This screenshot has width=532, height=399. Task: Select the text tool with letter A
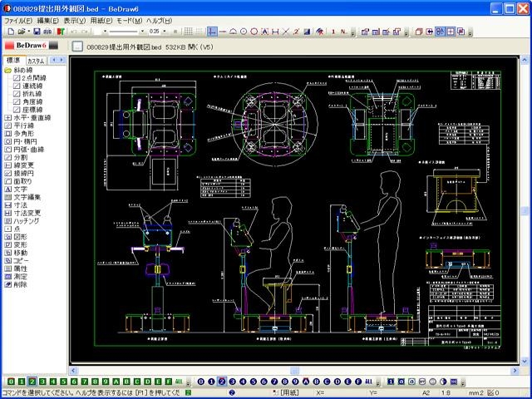(x=264, y=32)
